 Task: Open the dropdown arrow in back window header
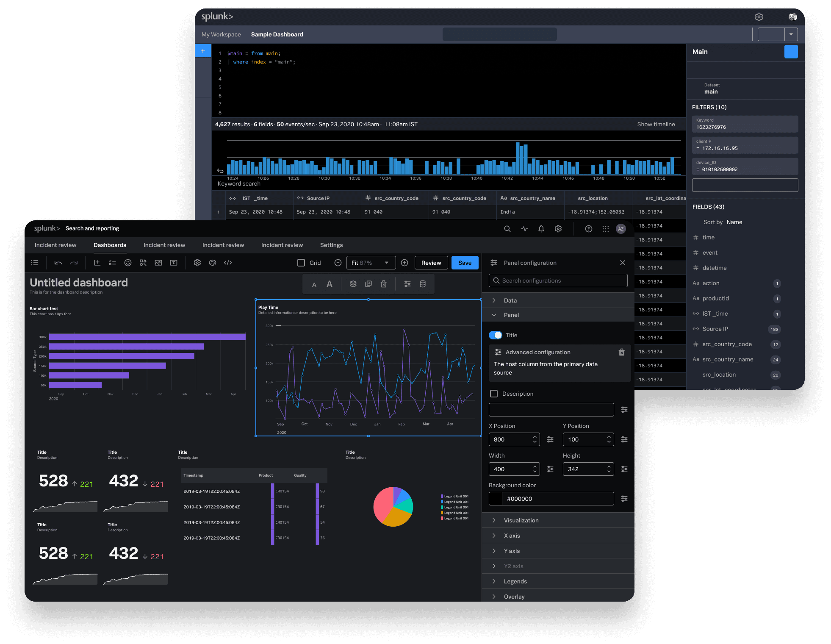pyautogui.click(x=791, y=34)
